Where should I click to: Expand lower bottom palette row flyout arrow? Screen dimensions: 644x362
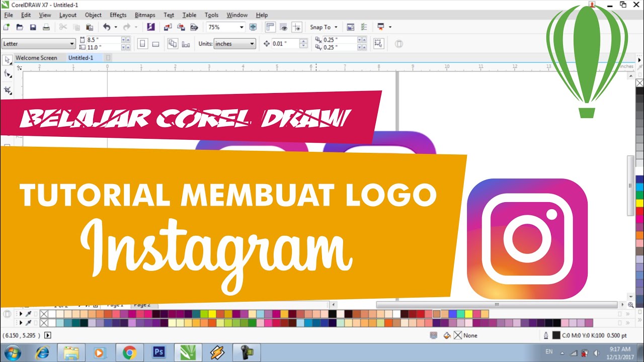(21, 323)
